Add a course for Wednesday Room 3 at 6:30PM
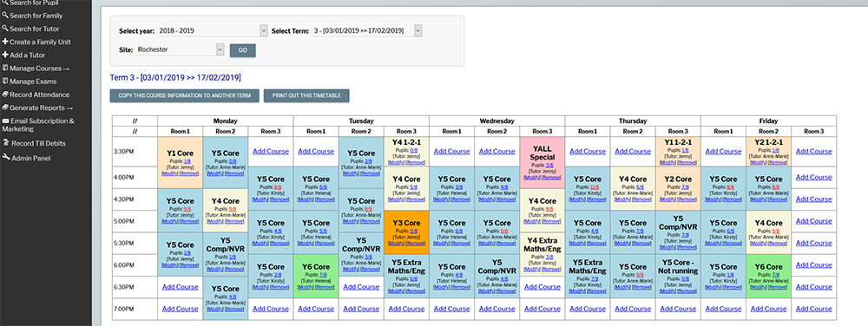Image resolution: width=868 pixels, height=326 pixels. pos(542,287)
